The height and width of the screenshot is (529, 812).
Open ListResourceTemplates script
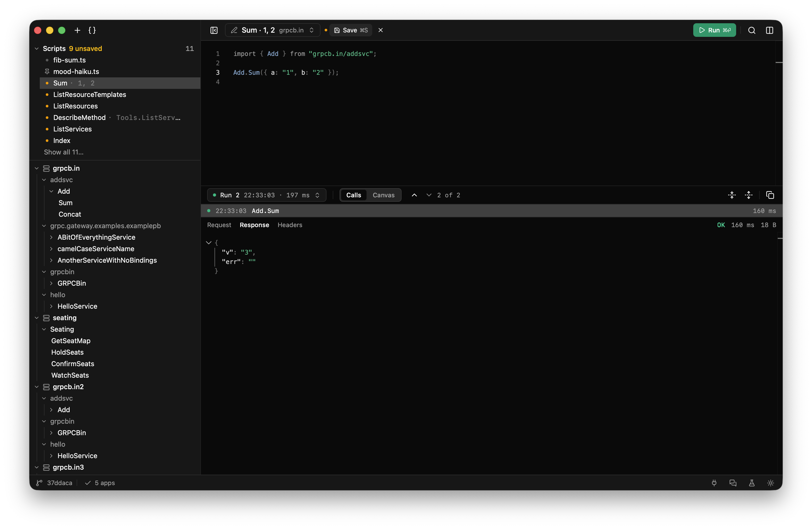[120, 95]
